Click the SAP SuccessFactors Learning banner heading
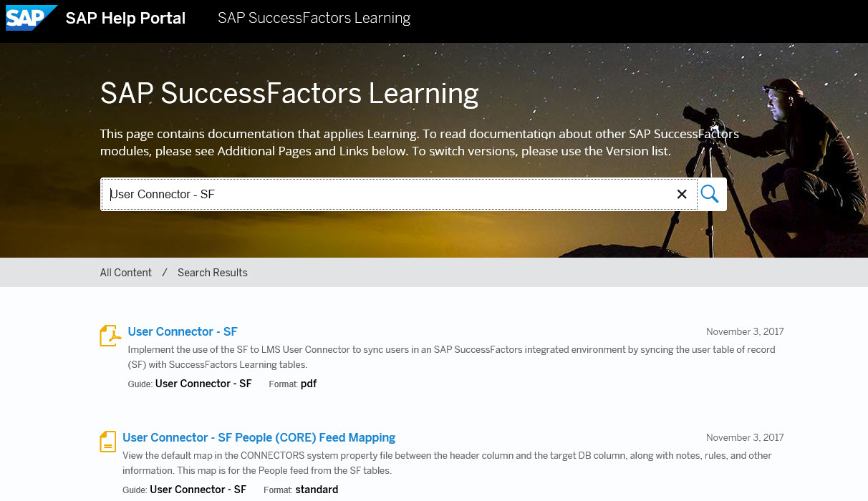 tap(289, 94)
